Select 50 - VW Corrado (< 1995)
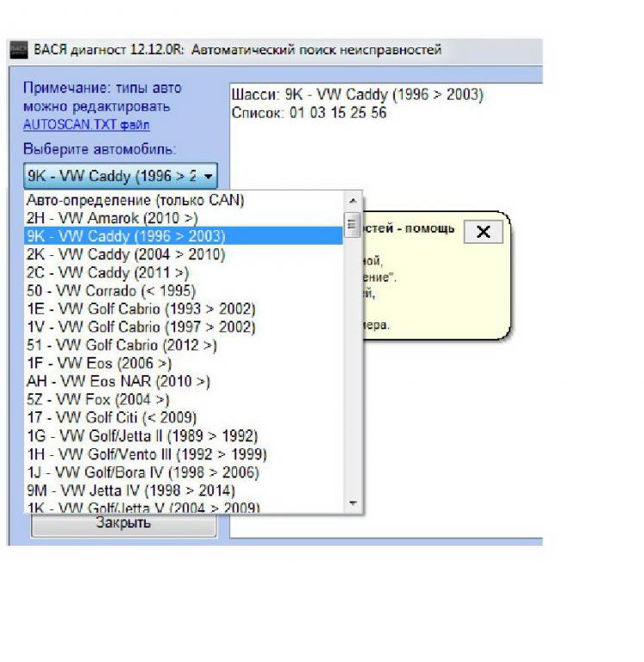 pyautogui.click(x=184, y=290)
